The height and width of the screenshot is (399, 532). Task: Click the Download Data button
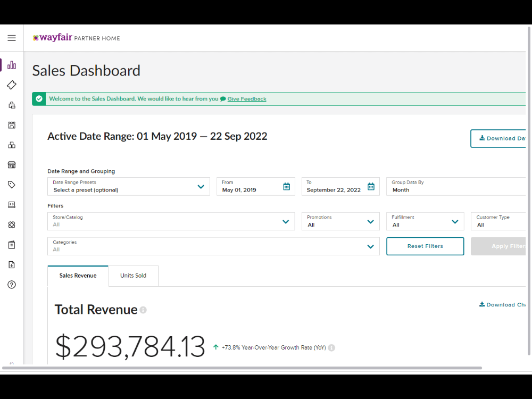point(498,138)
